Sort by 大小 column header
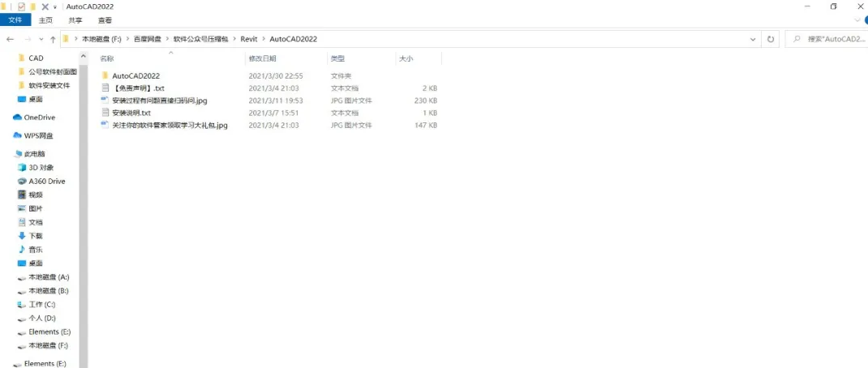Screen dimensions: 868x368 click(x=406, y=58)
